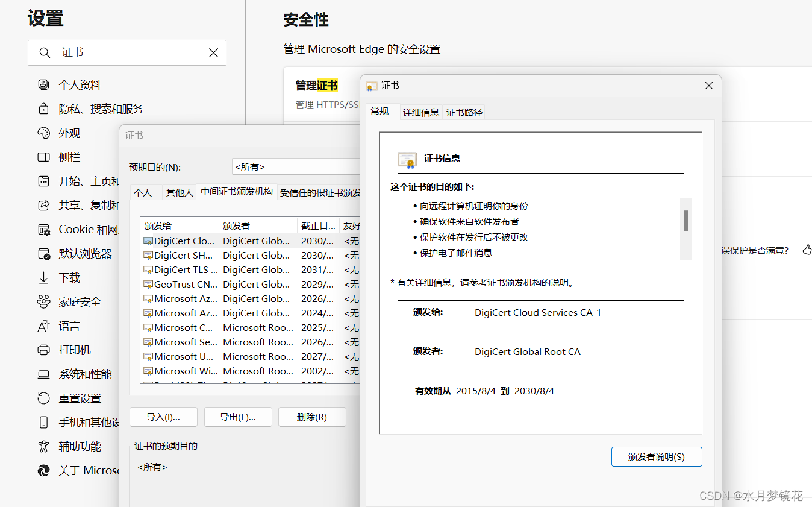Switch to the 常规 tab
812x507 pixels.
(x=380, y=112)
